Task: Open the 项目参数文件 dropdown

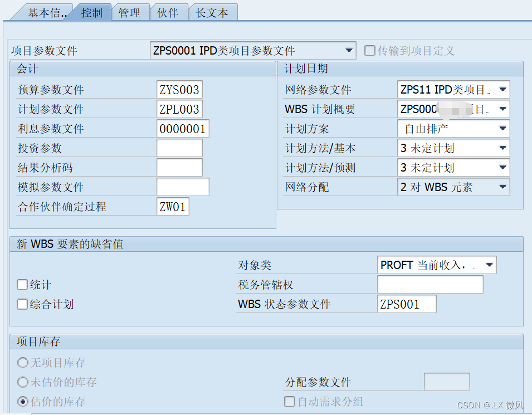Action: pos(349,50)
